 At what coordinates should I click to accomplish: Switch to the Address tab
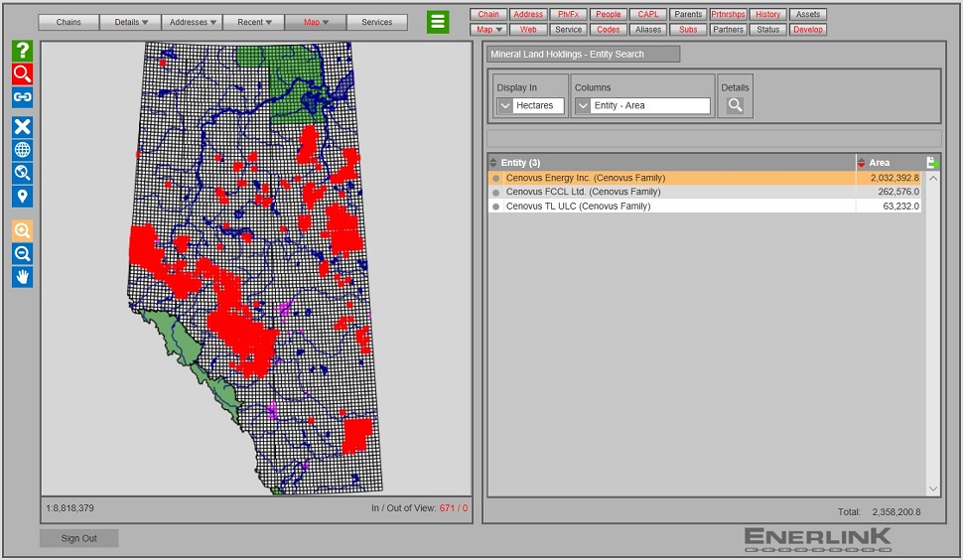pyautogui.click(x=528, y=14)
